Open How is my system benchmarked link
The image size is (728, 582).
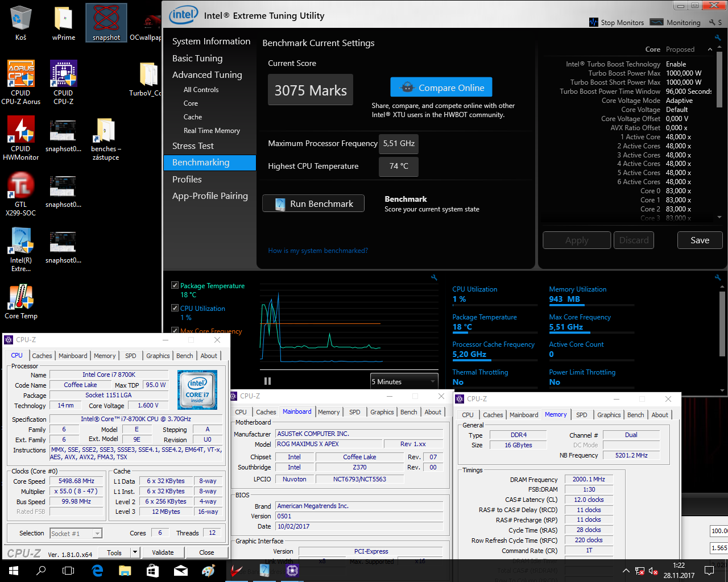click(x=318, y=251)
